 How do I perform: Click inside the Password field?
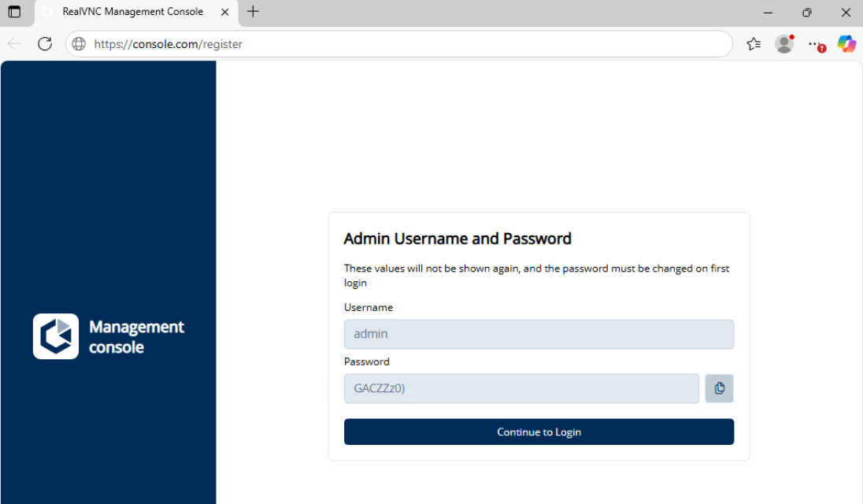click(521, 388)
